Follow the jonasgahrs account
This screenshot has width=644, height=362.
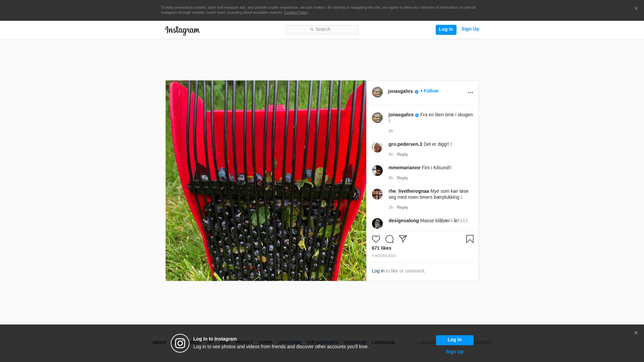[x=431, y=91]
